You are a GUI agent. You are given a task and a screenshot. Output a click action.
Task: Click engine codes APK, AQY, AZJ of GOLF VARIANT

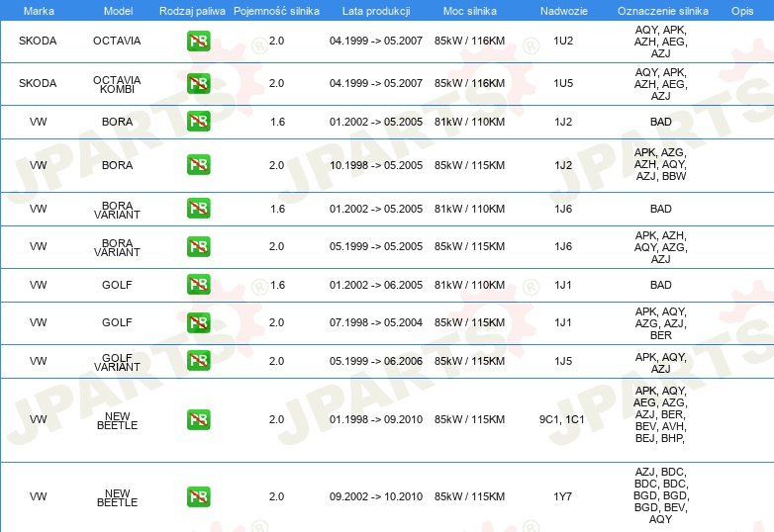tap(661, 363)
